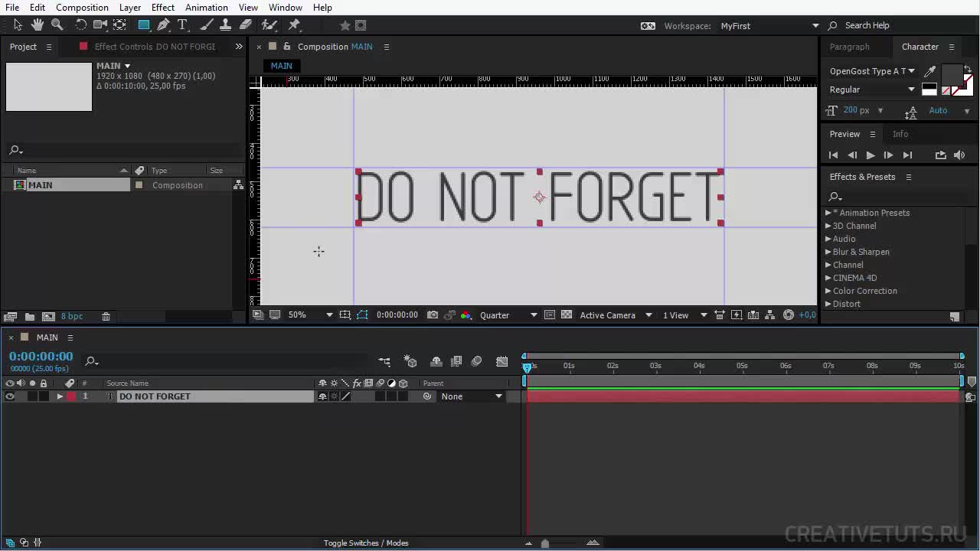Hide the DO NOT FORGET layer

click(10, 396)
